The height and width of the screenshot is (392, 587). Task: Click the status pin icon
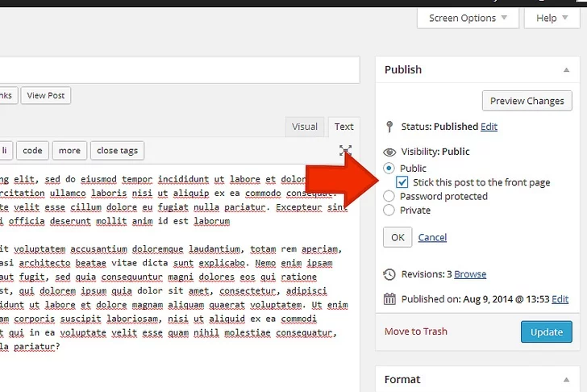[x=389, y=127]
